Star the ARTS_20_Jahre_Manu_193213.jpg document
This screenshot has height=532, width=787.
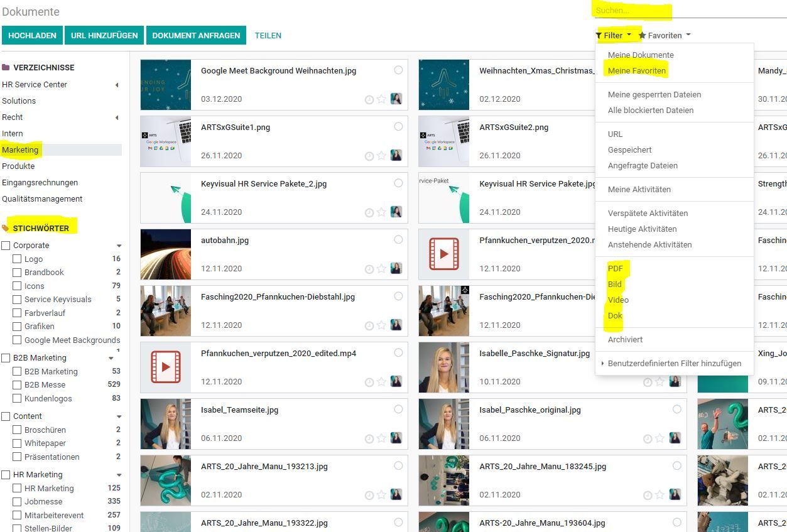point(381,495)
